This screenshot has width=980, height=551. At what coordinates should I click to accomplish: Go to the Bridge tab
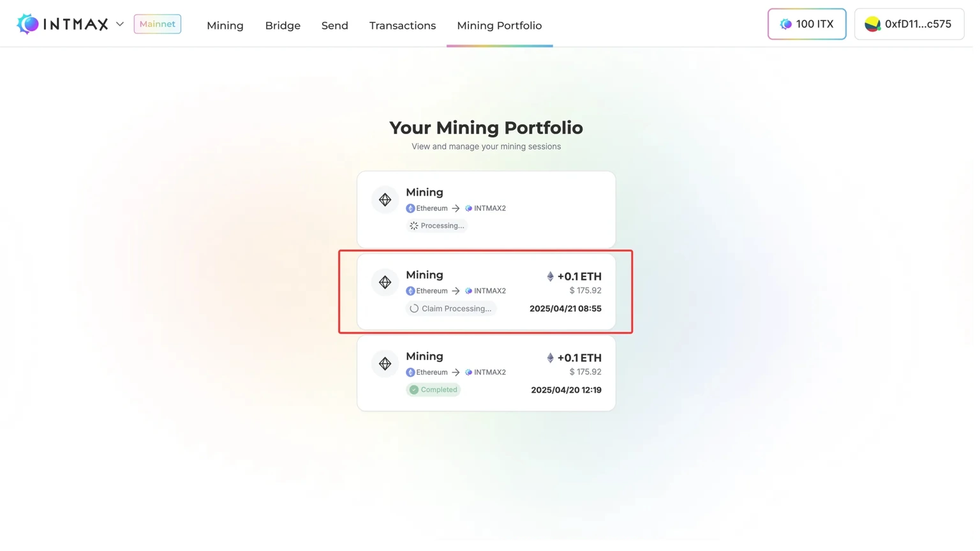coord(283,26)
